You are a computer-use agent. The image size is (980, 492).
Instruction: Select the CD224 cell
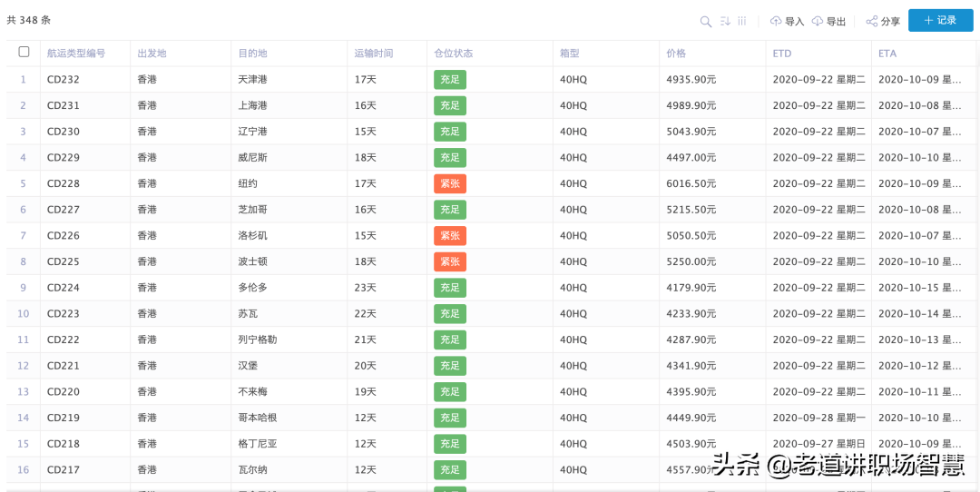[x=85, y=288]
